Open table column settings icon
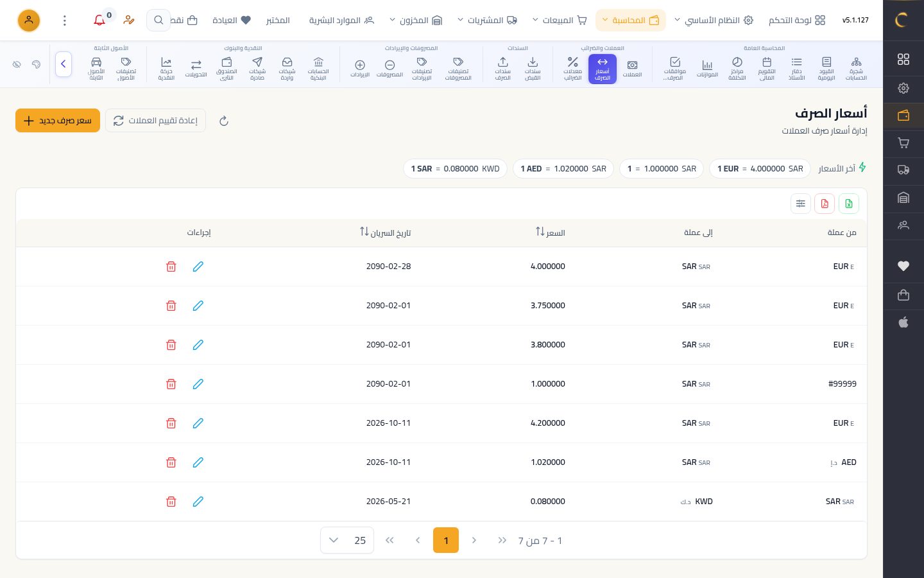The image size is (924, 578). 801,204
